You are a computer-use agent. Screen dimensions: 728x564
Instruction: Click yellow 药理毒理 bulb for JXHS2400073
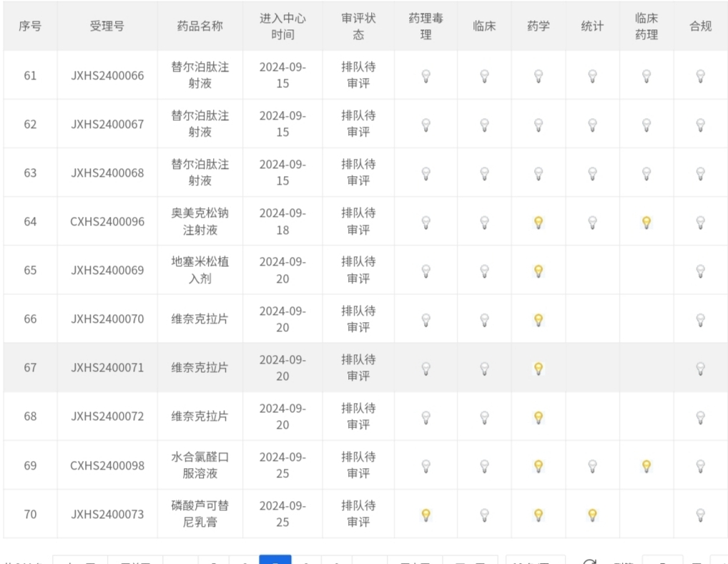pyautogui.click(x=426, y=515)
